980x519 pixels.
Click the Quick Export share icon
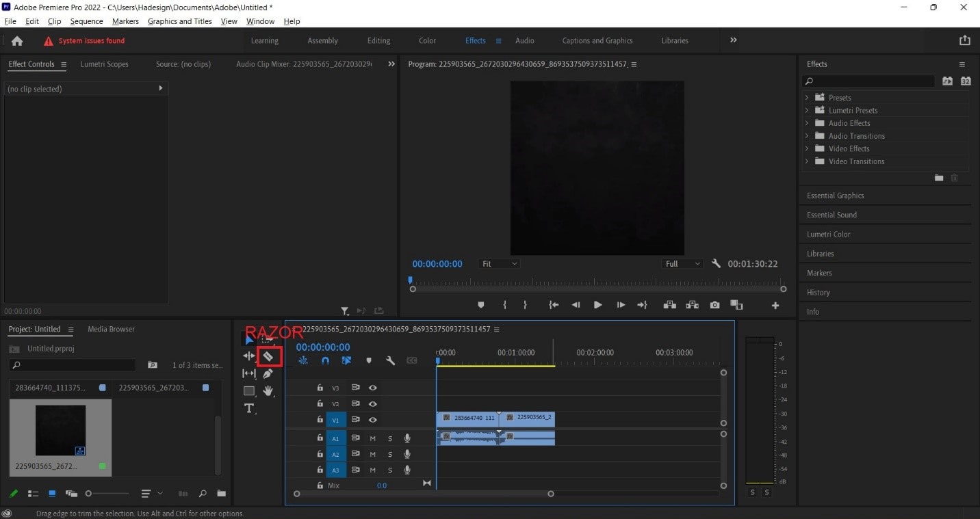[965, 40]
